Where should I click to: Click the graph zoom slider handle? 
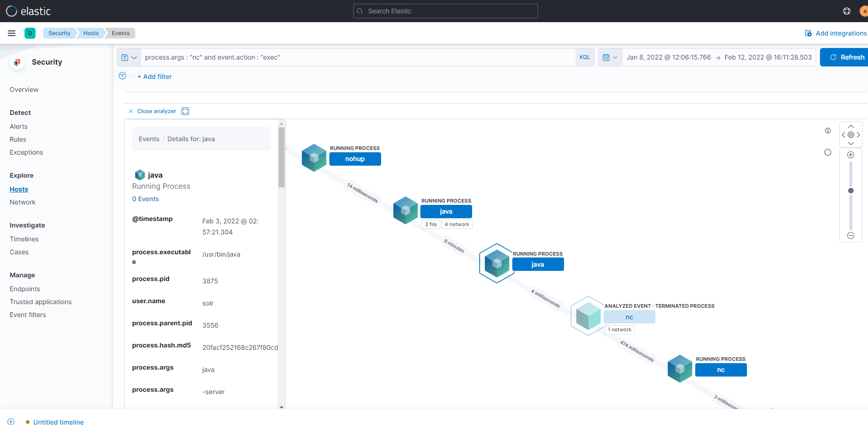click(850, 191)
